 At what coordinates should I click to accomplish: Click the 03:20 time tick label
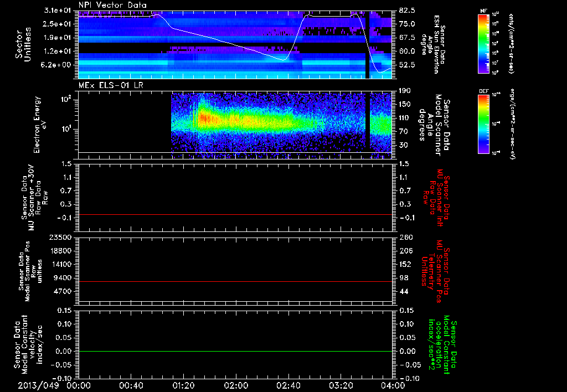pyautogui.click(x=341, y=385)
